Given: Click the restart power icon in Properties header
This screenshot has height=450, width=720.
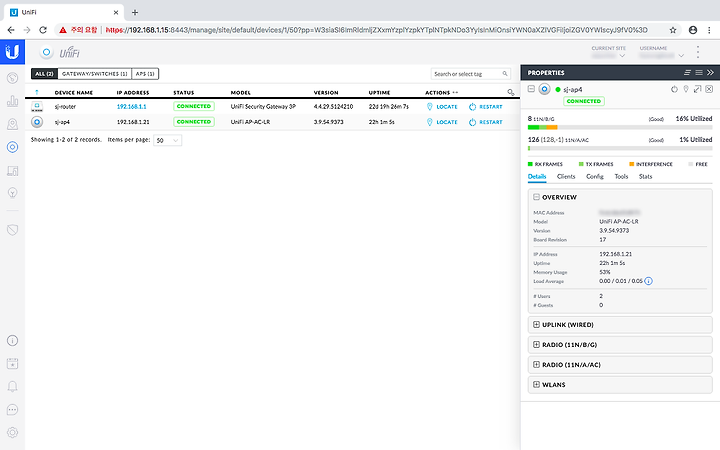Looking at the screenshot, I should 674,89.
